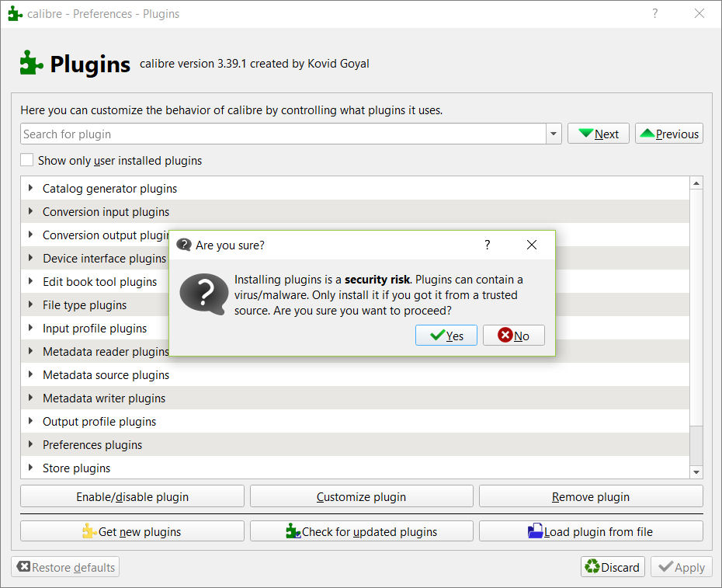Click the calibre puzzle icon in title bar

pos(15,13)
